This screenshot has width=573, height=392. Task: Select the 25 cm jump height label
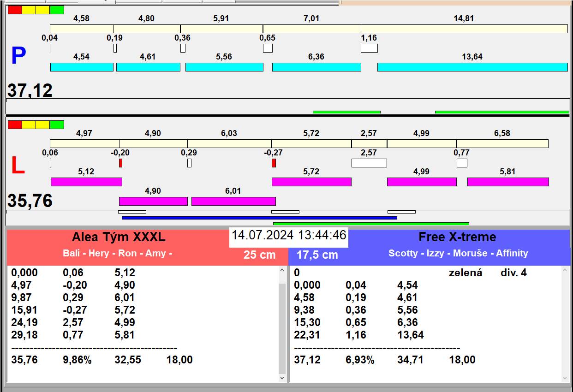click(259, 255)
